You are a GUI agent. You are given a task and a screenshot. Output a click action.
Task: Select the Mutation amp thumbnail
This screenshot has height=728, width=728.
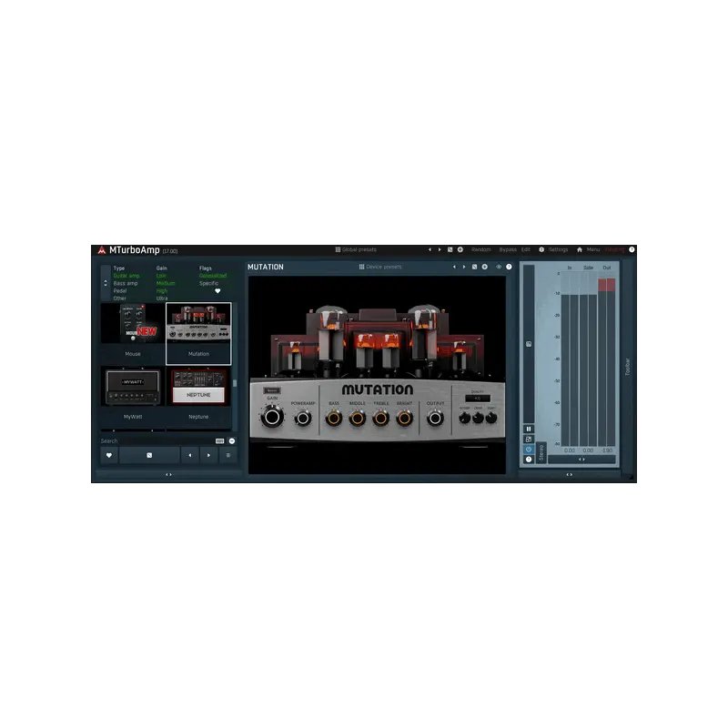coord(198,333)
